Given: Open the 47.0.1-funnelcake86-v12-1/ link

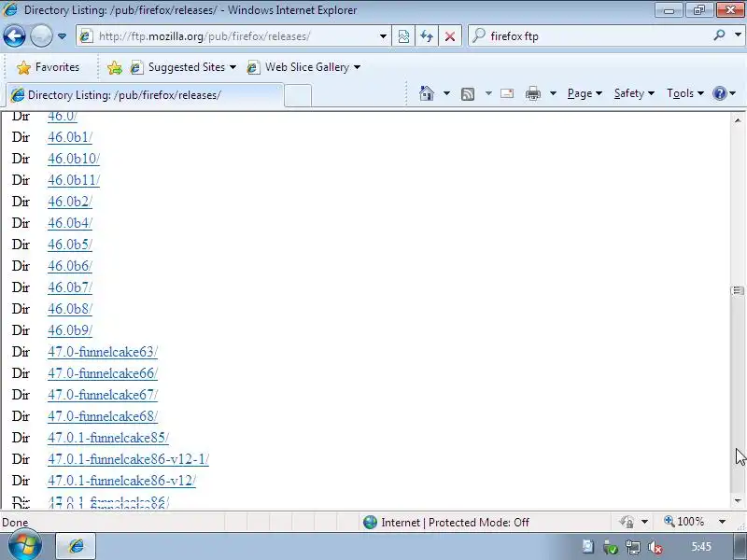Looking at the screenshot, I should (x=128, y=459).
